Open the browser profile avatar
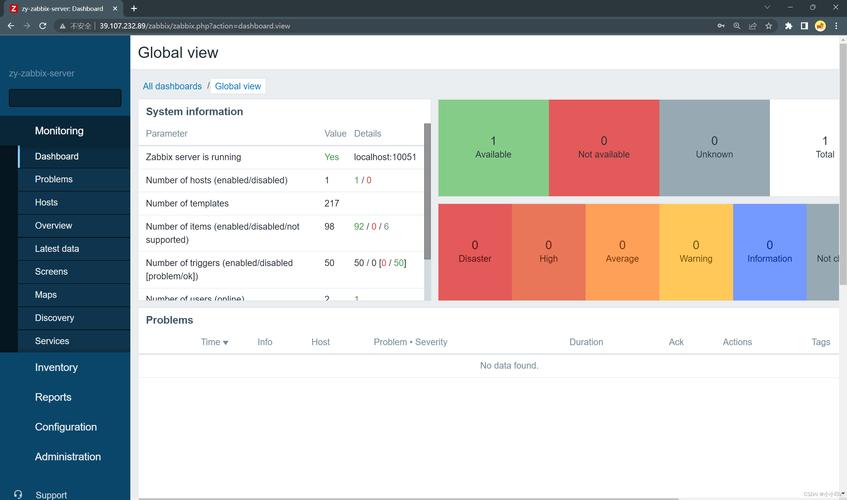Viewport: 847px width, 500px height. coord(820,25)
